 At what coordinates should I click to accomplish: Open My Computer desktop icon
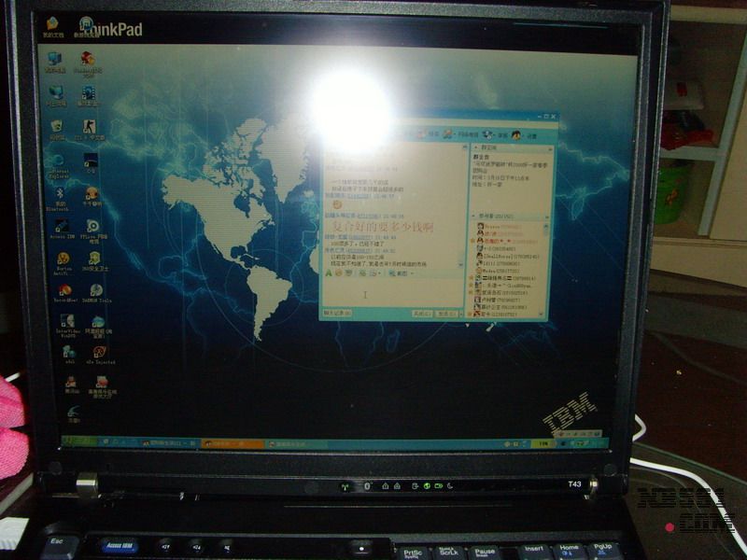coord(54,62)
